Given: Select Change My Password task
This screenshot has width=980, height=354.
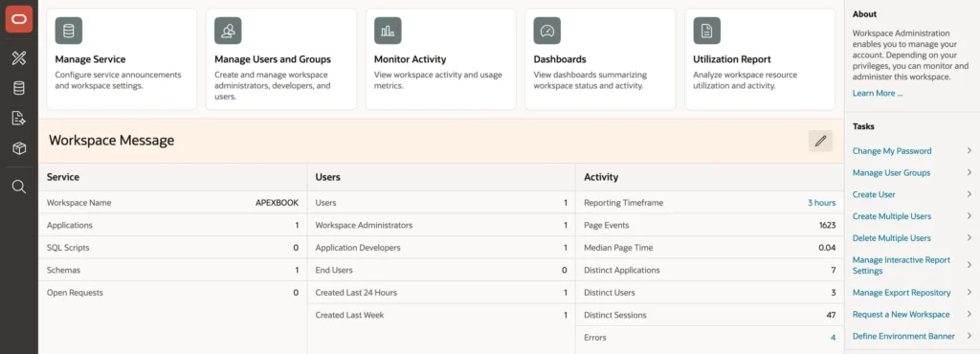Looking at the screenshot, I should 892,151.
